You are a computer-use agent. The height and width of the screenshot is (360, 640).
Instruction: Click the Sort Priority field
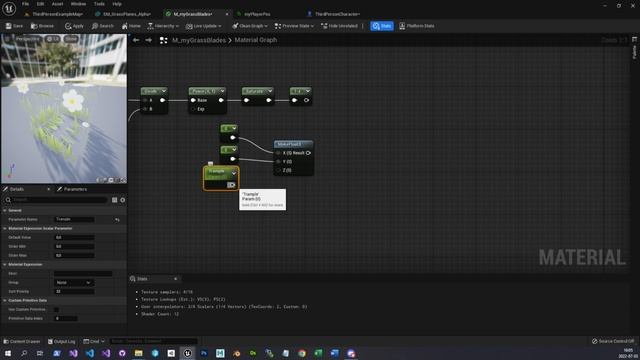coord(74,291)
